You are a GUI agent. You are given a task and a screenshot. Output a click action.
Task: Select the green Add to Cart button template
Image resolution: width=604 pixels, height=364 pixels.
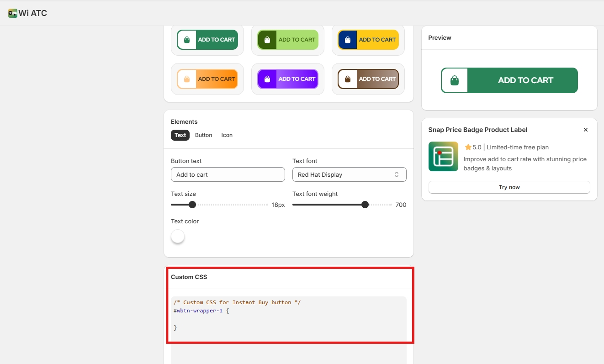click(x=207, y=40)
